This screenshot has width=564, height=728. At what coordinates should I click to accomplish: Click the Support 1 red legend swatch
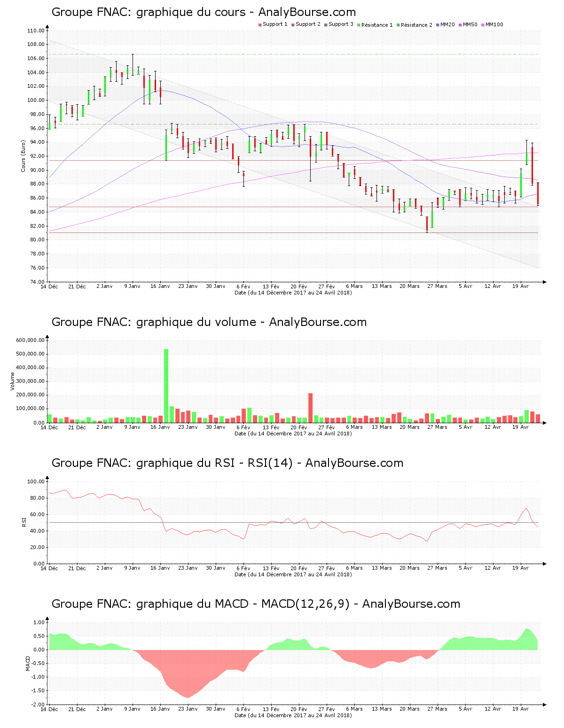(x=260, y=25)
